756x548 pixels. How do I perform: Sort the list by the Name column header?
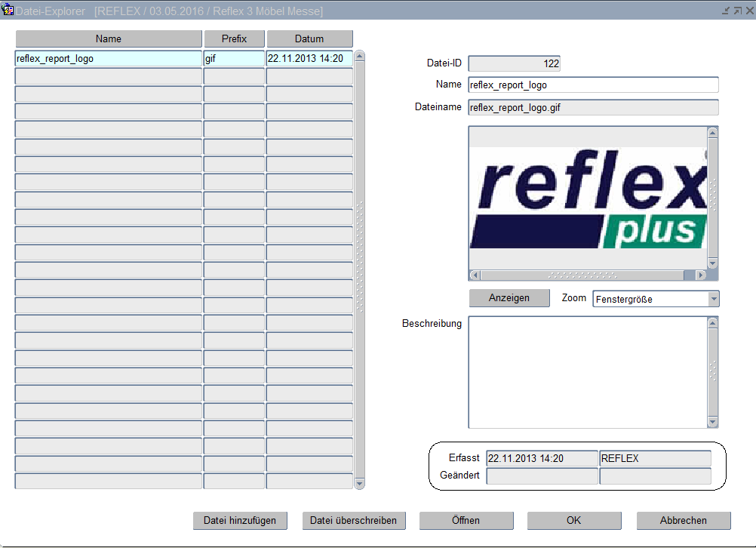point(108,38)
